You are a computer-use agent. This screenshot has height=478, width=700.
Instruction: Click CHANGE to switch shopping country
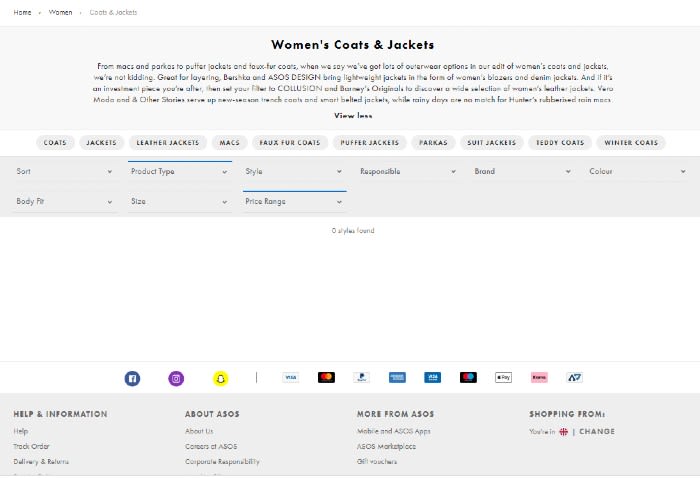tap(597, 432)
